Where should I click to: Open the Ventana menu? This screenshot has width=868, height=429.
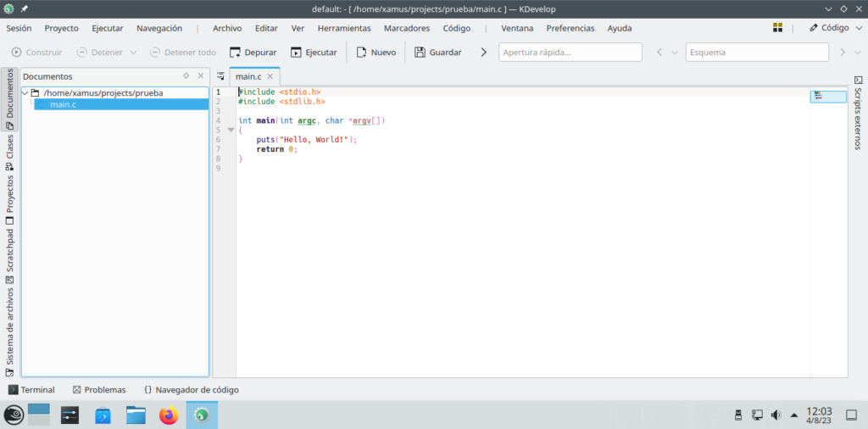coord(517,28)
